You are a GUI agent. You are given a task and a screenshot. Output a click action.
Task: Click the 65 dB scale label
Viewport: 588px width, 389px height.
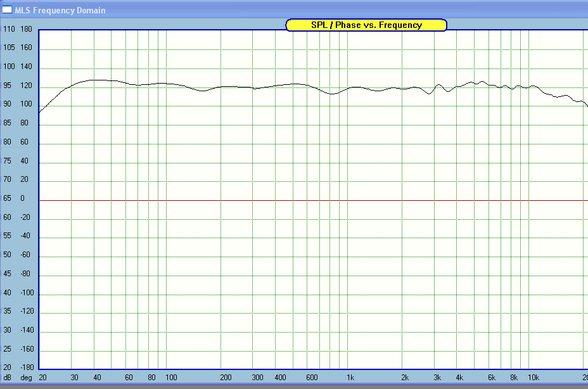pyautogui.click(x=7, y=198)
